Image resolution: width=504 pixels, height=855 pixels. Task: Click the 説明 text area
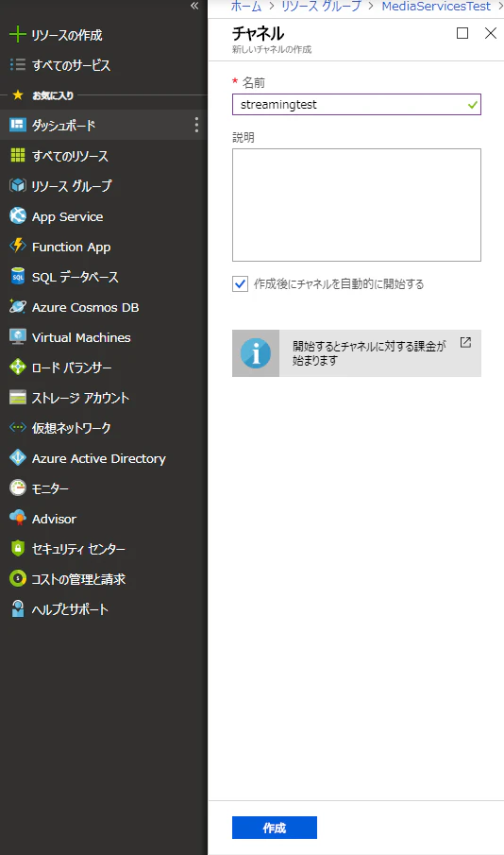pos(357,205)
